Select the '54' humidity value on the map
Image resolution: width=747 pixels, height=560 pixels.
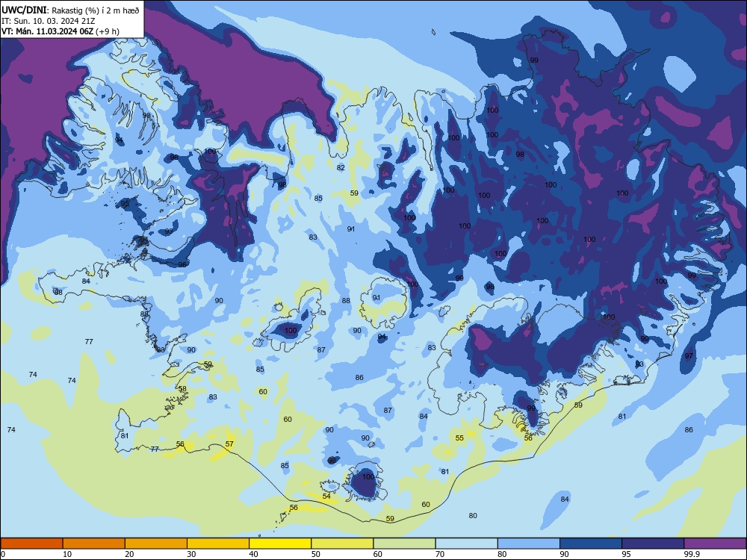pos(326,497)
